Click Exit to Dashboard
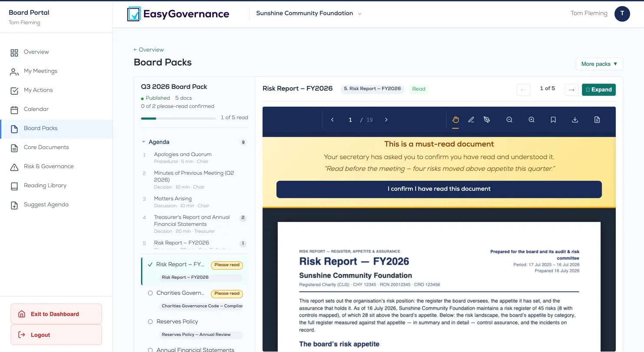The image size is (644, 352). 56,314
